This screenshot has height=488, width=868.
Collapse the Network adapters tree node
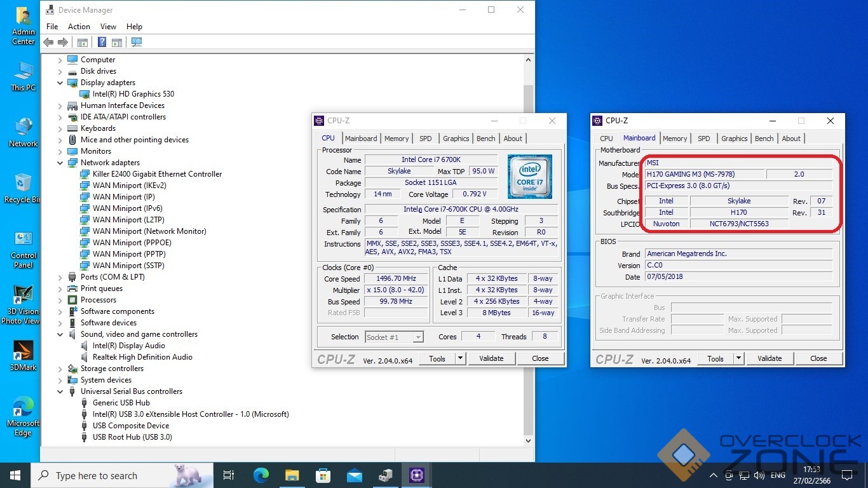60,163
